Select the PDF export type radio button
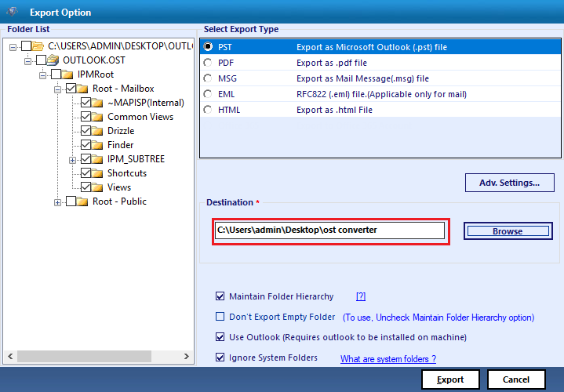 click(x=208, y=63)
